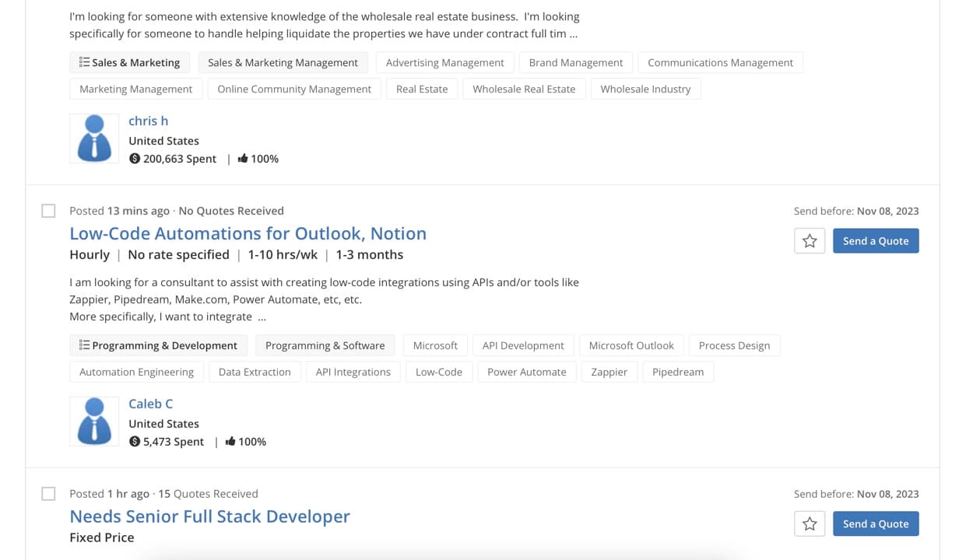The image size is (966, 560).
Task: Open the Low-Code Automations for Outlook, Notion job
Action: tap(248, 233)
